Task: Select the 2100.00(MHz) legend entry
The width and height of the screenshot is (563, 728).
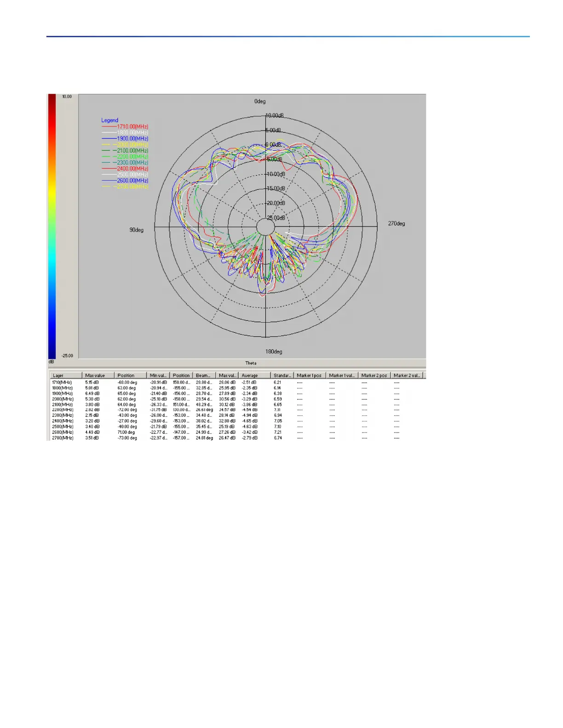Action: (125, 150)
